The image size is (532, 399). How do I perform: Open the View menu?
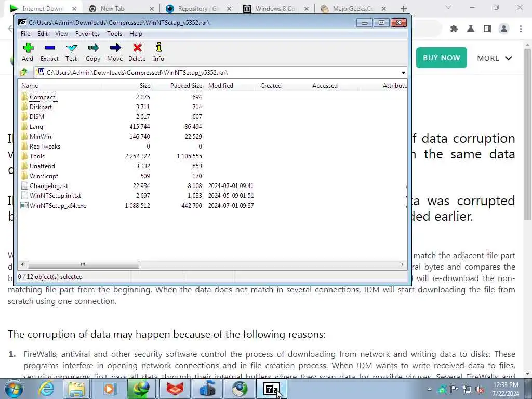[61, 34]
